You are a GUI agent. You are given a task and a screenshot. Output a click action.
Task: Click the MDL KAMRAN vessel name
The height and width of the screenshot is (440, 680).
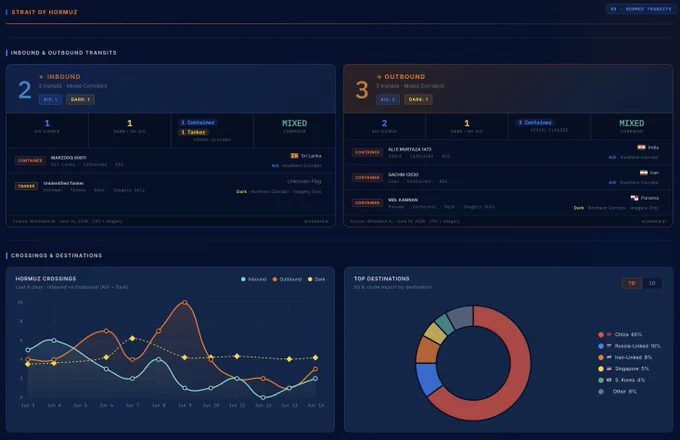[x=403, y=200]
